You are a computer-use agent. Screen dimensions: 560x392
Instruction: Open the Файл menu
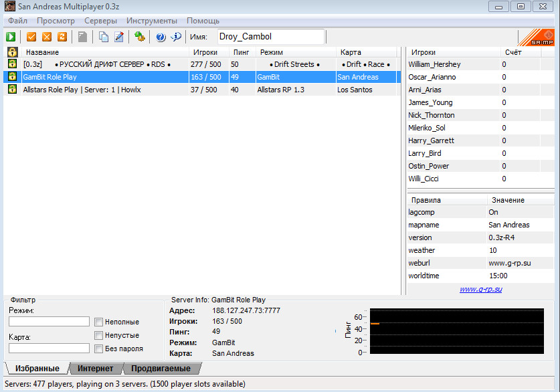(x=17, y=21)
